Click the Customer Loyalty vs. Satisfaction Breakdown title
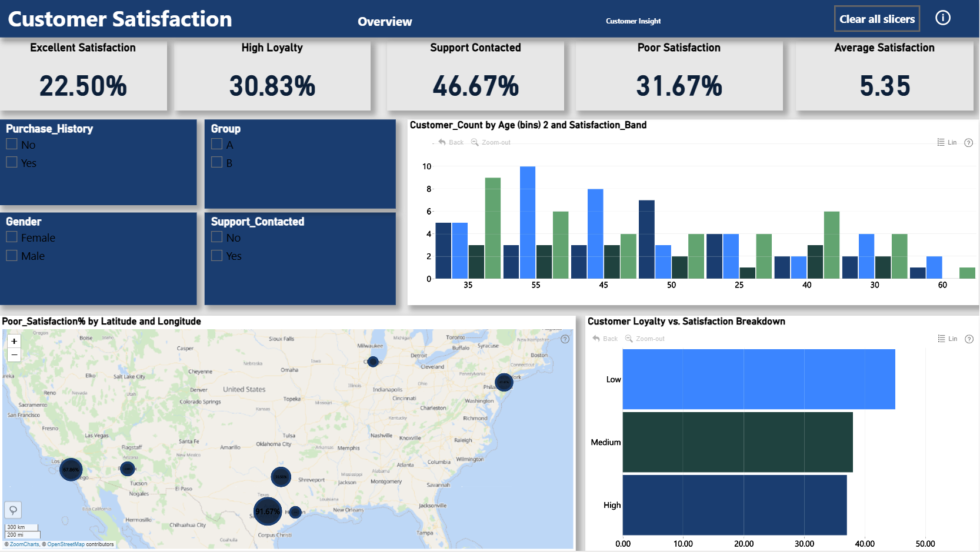Viewport: 980px width, 552px height. tap(686, 322)
